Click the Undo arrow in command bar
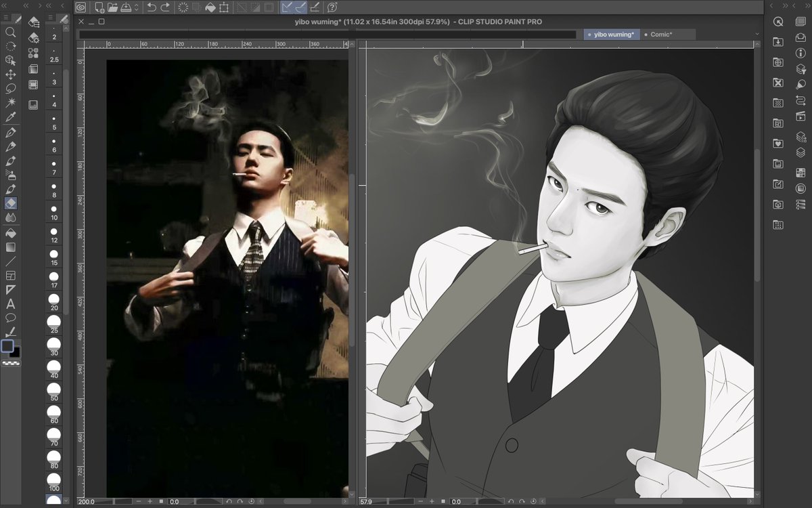The image size is (812, 508). (x=152, y=7)
